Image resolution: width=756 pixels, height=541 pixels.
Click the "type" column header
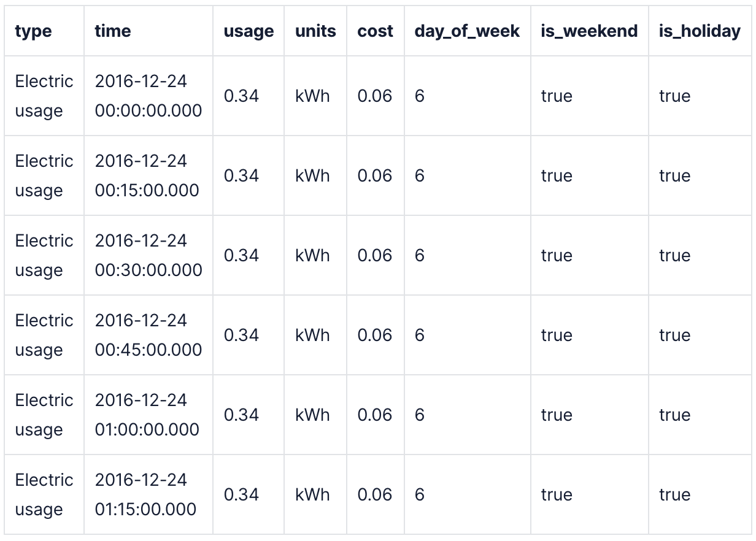(x=34, y=31)
